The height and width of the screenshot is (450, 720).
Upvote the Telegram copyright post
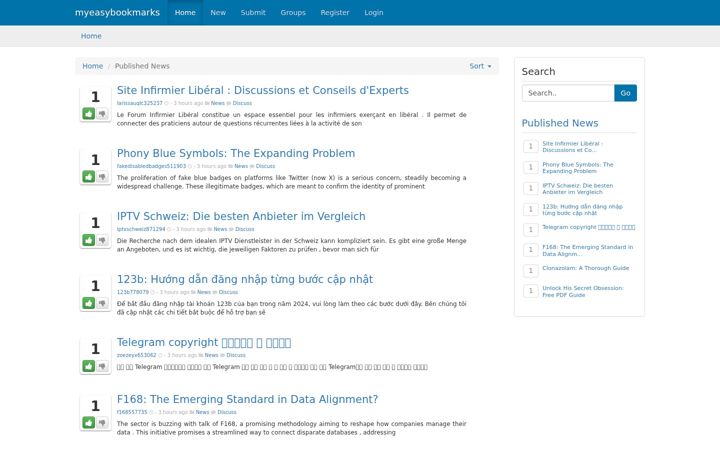click(89, 366)
